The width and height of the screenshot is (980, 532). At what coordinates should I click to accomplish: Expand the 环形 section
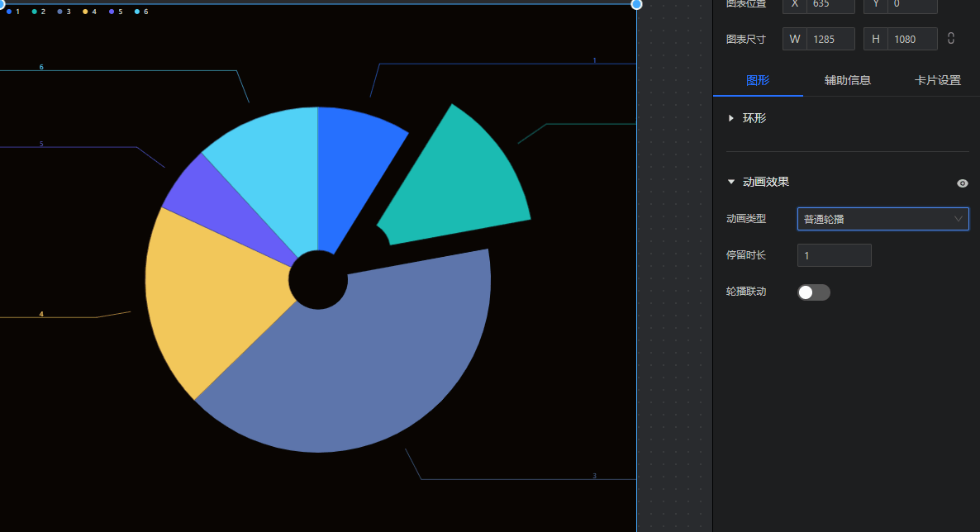(x=731, y=118)
